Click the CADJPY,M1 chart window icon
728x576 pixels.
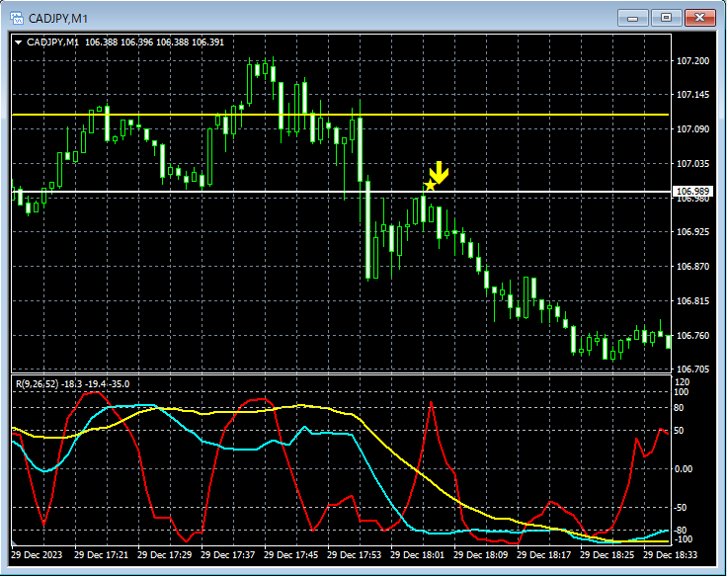coord(17,18)
